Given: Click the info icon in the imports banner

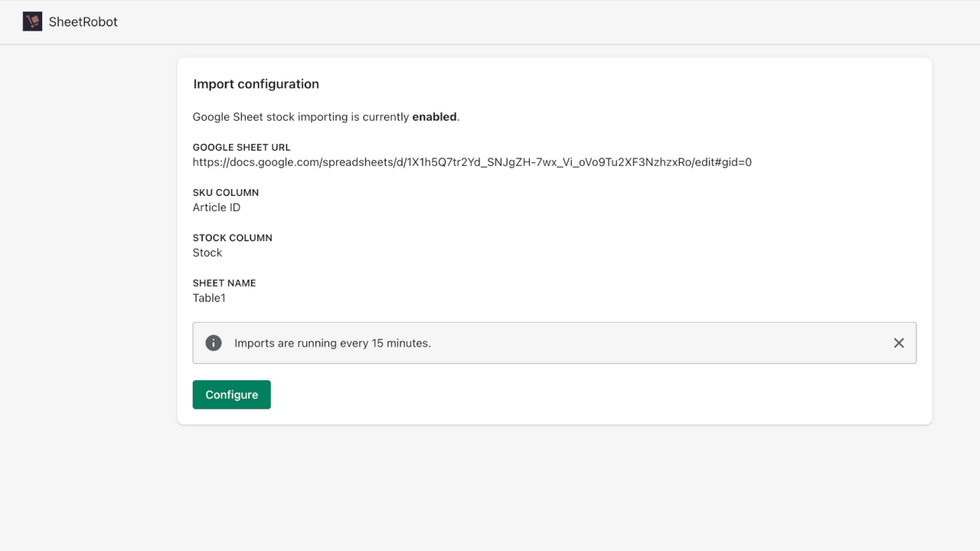Looking at the screenshot, I should tap(213, 343).
